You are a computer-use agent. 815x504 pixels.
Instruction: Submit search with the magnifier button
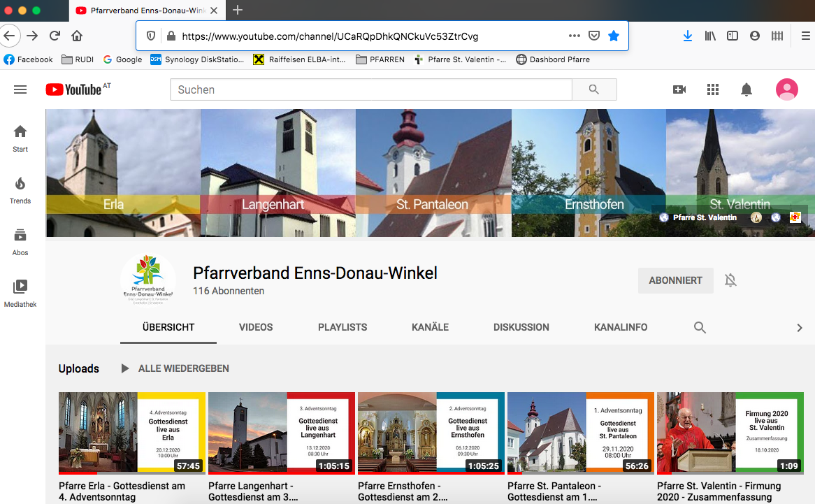tap(594, 89)
